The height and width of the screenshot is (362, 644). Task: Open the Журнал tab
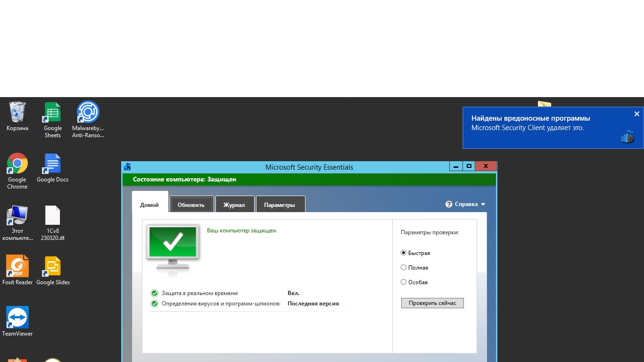point(234,205)
